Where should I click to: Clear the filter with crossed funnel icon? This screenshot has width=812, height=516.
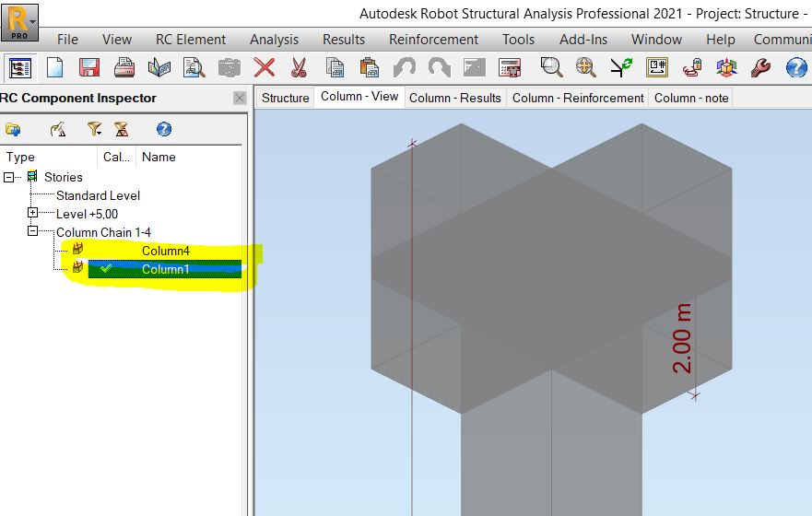coord(122,129)
